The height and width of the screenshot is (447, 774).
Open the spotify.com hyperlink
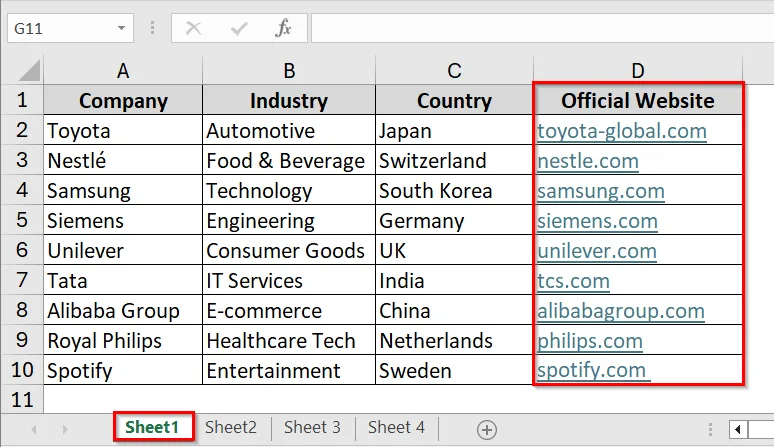tap(594, 371)
